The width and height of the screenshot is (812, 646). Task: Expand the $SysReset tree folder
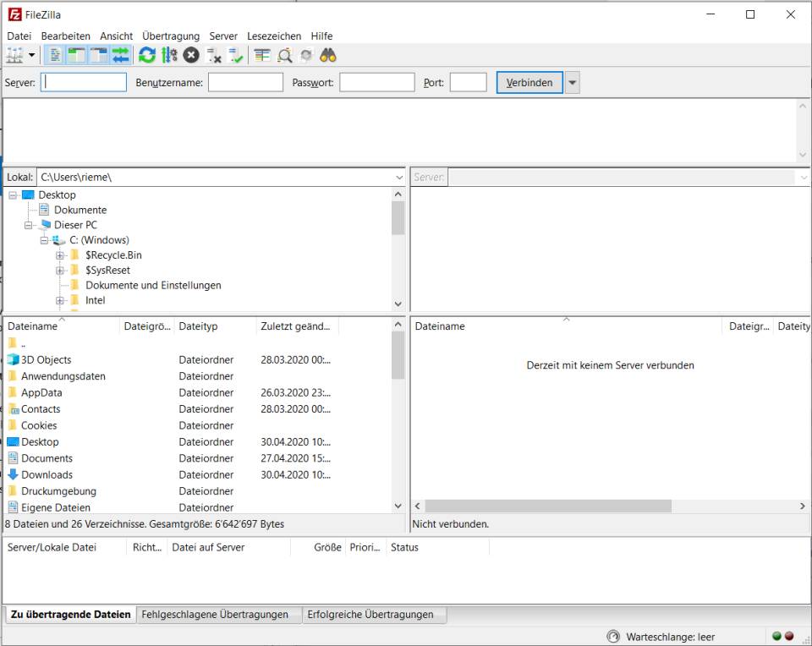(x=59, y=271)
